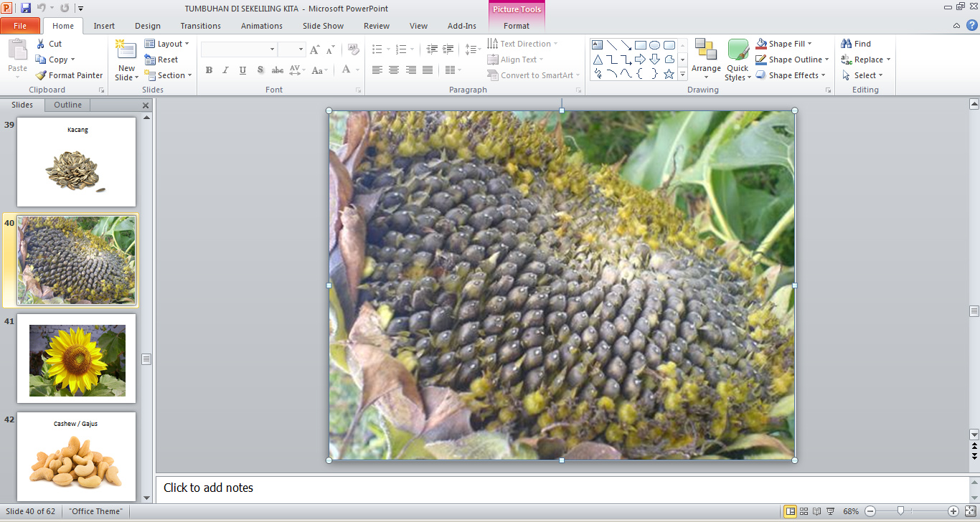
Task: Open the Arrange menu
Action: pos(706,60)
